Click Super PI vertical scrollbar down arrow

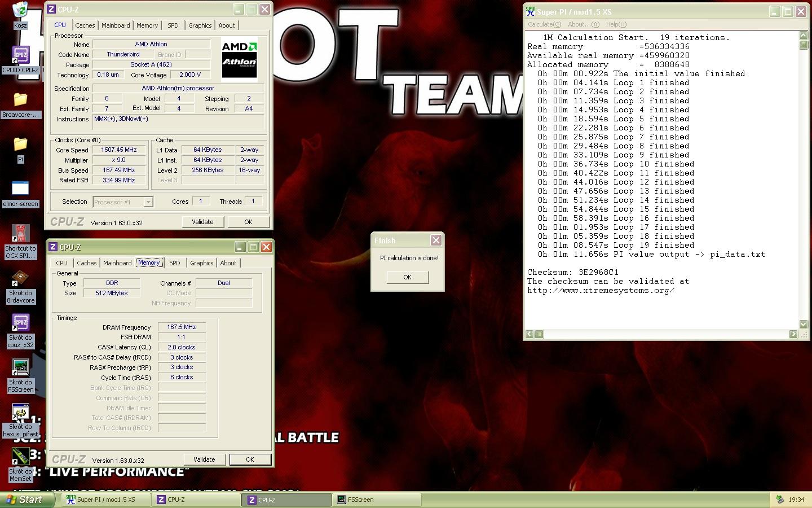(804, 324)
